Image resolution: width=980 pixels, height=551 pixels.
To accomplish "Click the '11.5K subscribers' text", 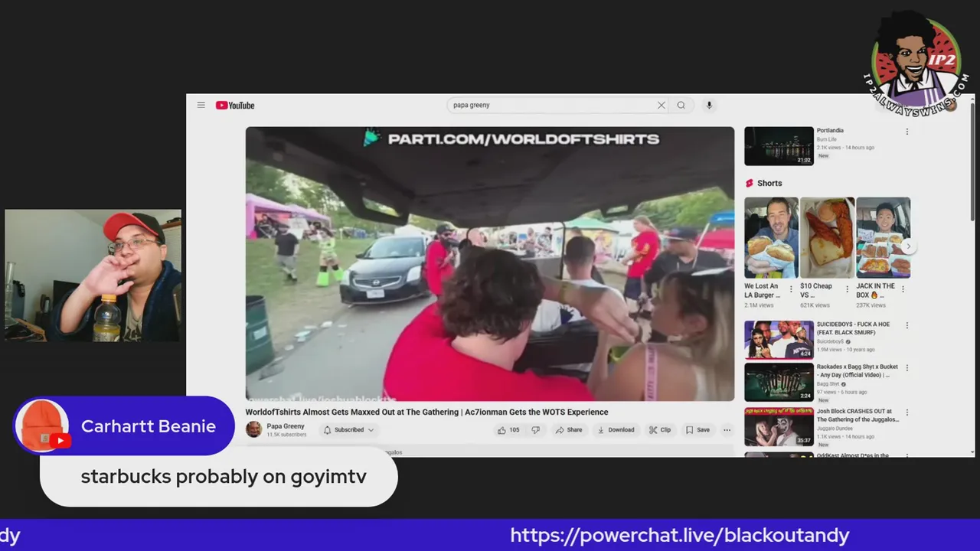I will click(x=286, y=435).
